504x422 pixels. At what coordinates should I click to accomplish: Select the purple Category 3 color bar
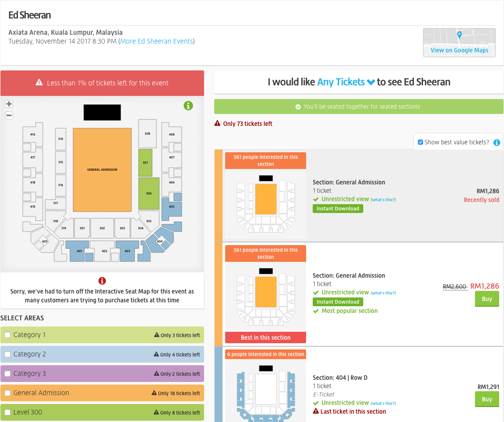pyautogui.click(x=102, y=374)
